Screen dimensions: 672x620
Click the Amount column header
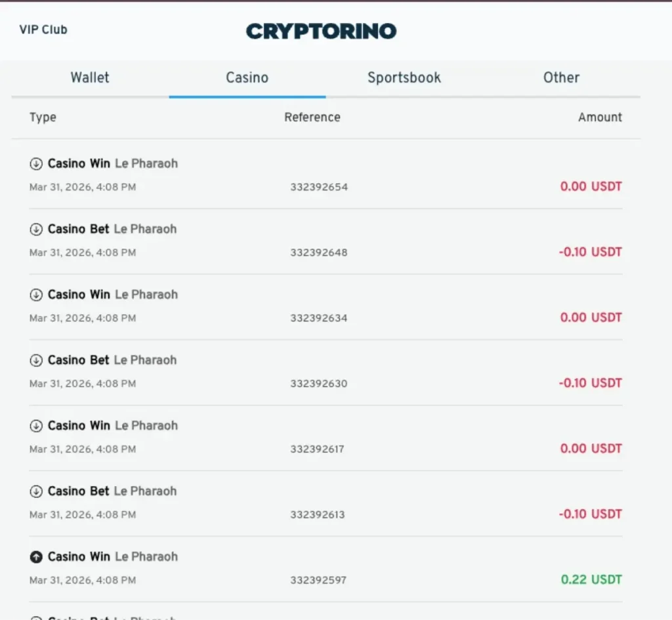point(600,117)
